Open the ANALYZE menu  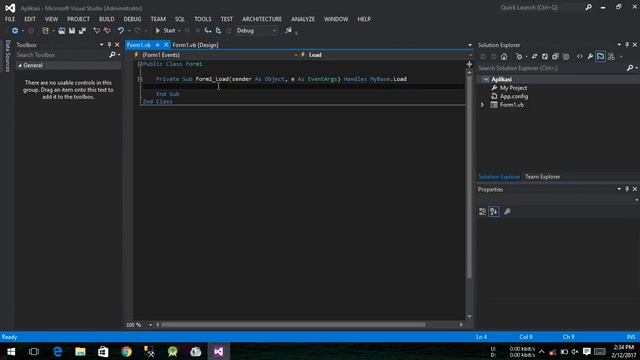[303, 19]
